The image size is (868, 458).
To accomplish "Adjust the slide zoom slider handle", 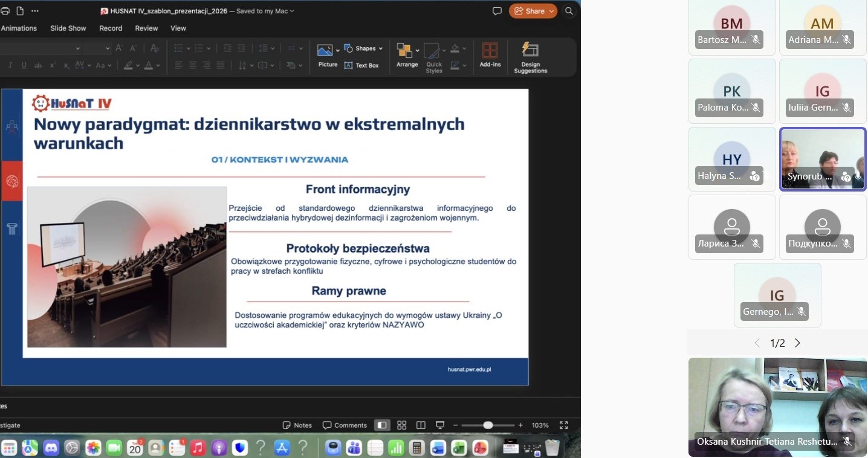I will pos(488,425).
